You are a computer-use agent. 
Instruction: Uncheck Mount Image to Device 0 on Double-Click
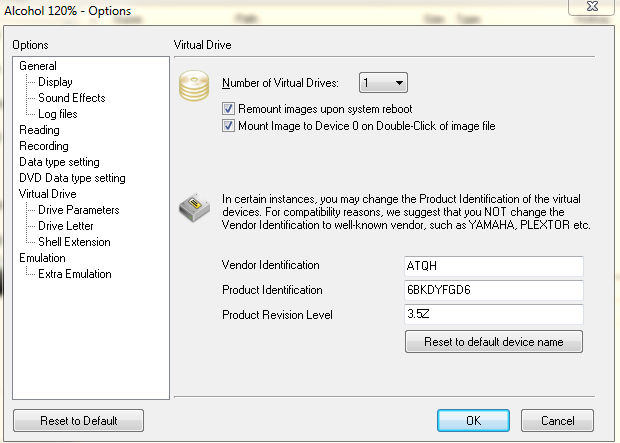click(x=228, y=126)
